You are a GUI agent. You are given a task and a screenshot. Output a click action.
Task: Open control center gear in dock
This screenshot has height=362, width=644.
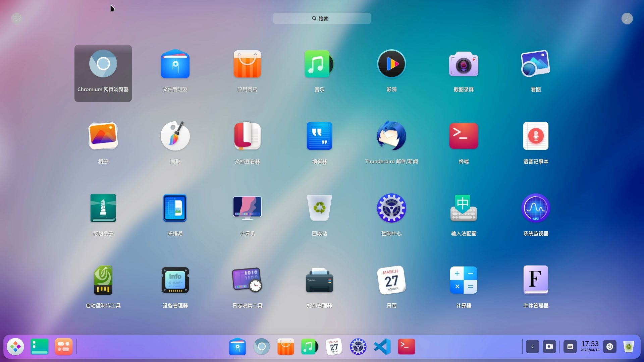[x=358, y=347]
